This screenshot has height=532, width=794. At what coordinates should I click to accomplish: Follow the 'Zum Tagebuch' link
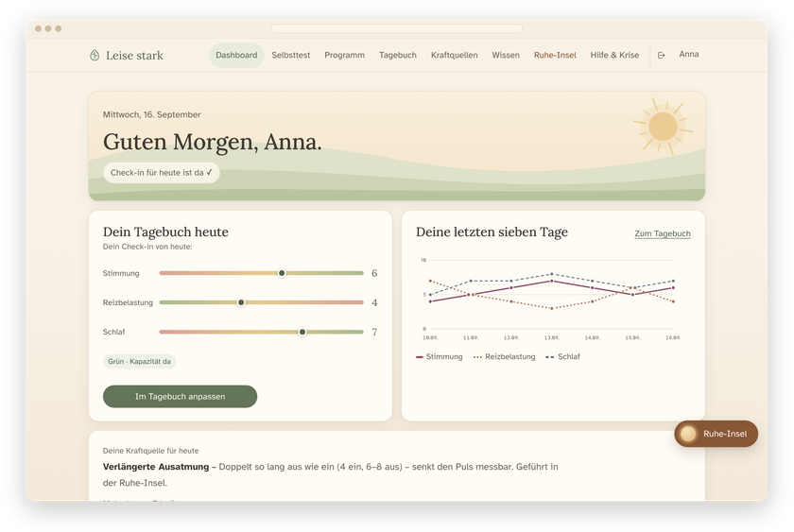pos(663,233)
